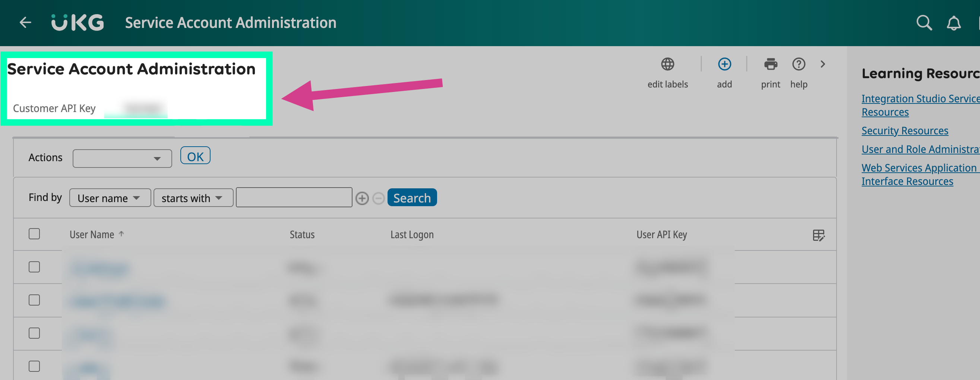980x380 pixels.
Task: Print the page using printer icon
Action: point(770,64)
